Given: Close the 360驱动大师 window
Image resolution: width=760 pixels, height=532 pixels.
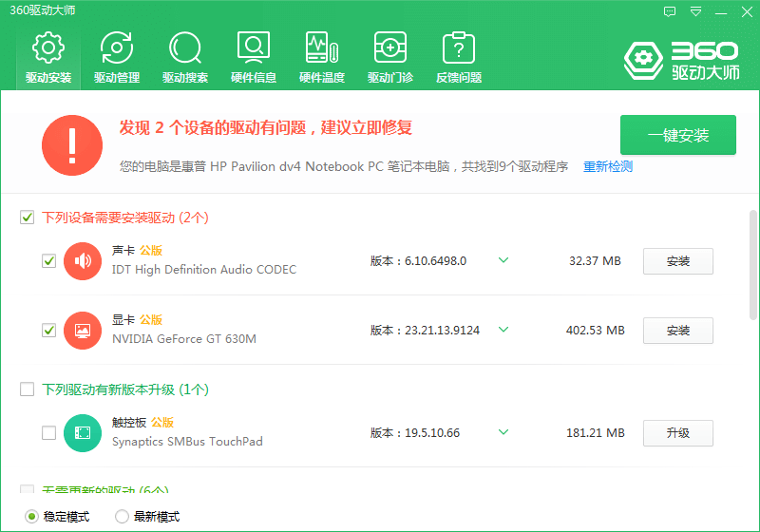Looking at the screenshot, I should 747,11.
